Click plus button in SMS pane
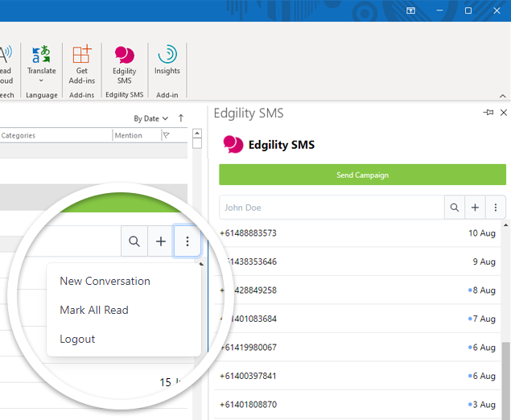This screenshot has height=420, width=511. [x=475, y=208]
